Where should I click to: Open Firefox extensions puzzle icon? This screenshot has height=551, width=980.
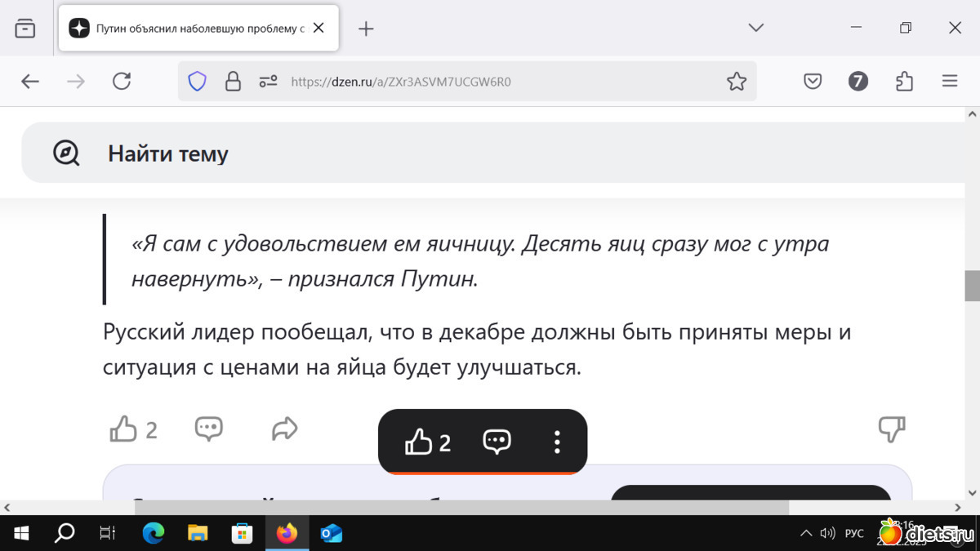coord(904,82)
